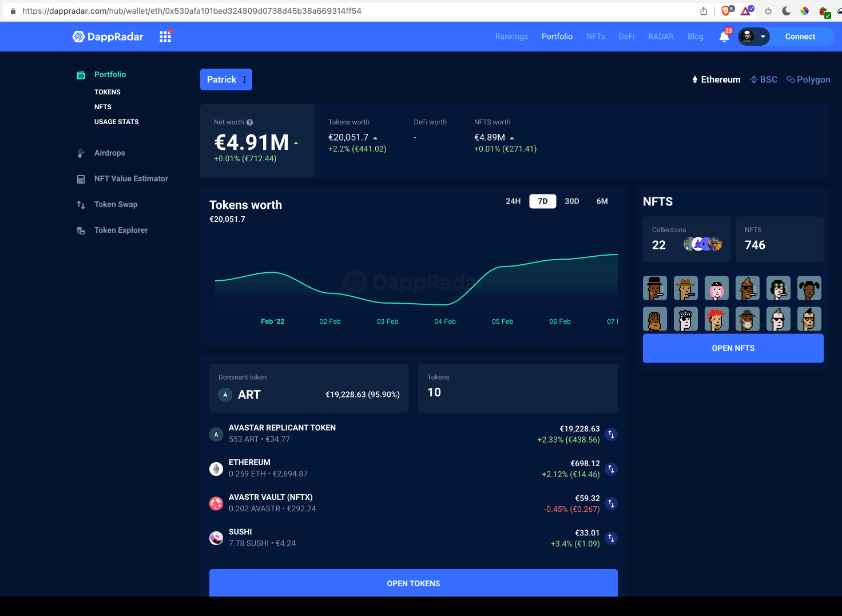Screen dimensions: 842x616
Task: Expand the profile avatar dropdown arrow
Action: click(762, 37)
